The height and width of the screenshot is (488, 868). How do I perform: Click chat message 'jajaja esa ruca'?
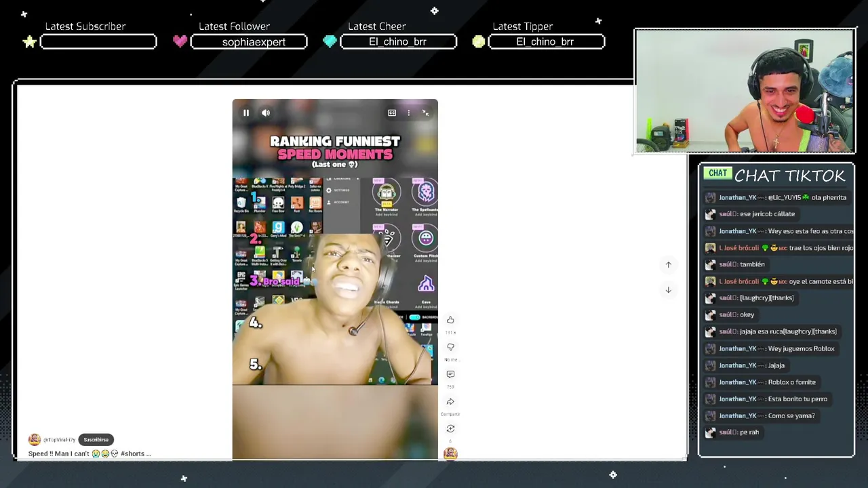(788, 331)
